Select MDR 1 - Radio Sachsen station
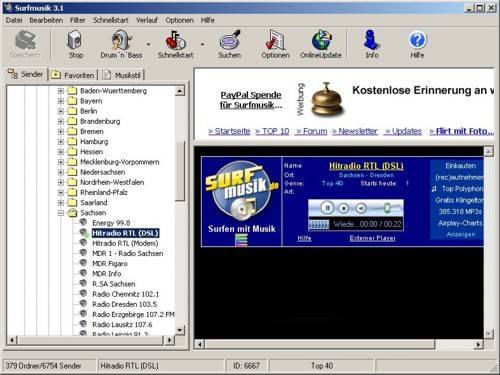This screenshot has width=500, height=375. [x=128, y=253]
